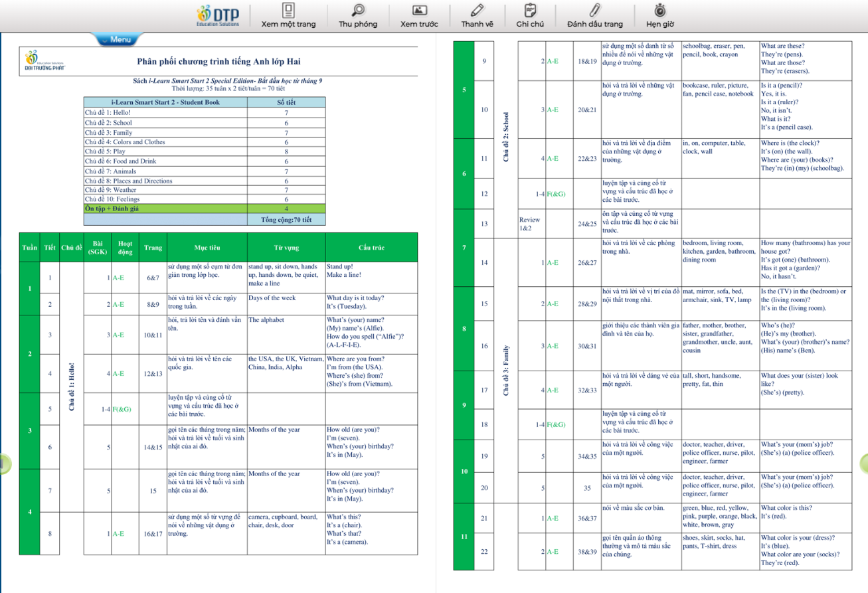The image size is (868, 593).
Task: Click page range '12&13' cell
Action: (153, 373)
